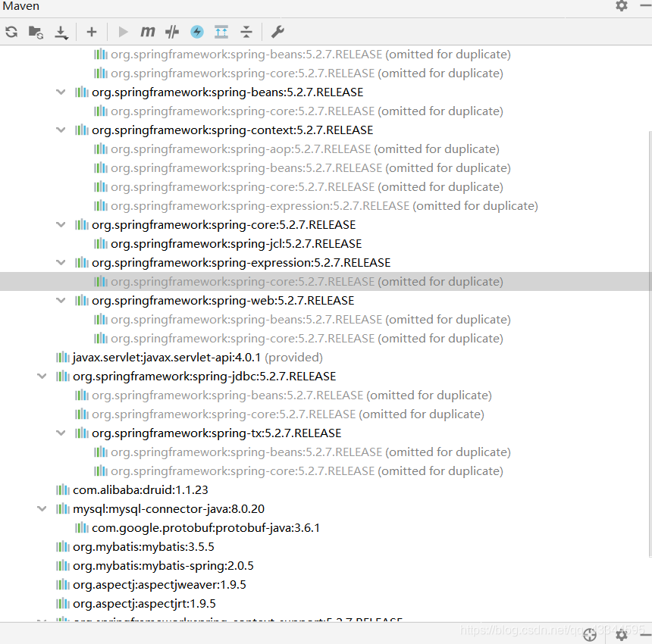Collapse spring-core:5.2.7.RELEASE node
Screen dimensions: 652x644
61,225
